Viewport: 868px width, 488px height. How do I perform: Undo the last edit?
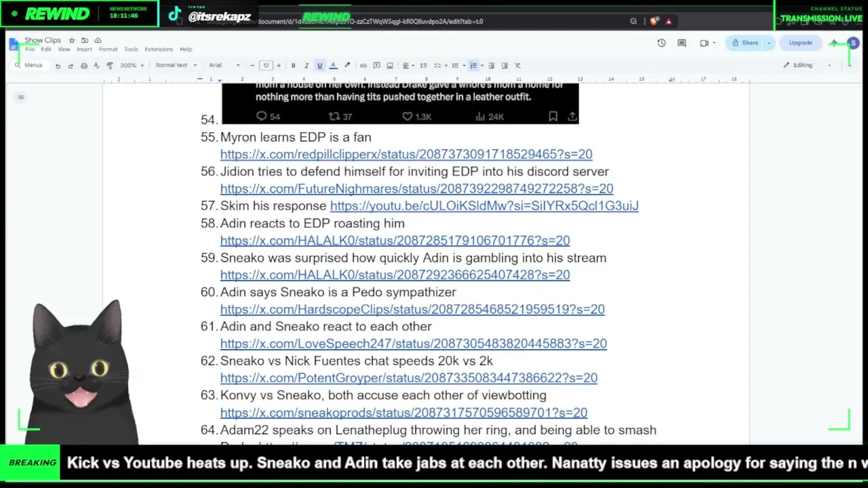click(58, 66)
